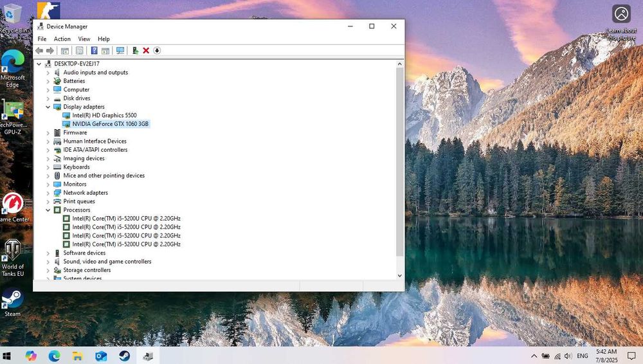Select NVIDIA GeForce GTX 1060 3GB device
Screen dimensions: 643x364
click(x=111, y=124)
